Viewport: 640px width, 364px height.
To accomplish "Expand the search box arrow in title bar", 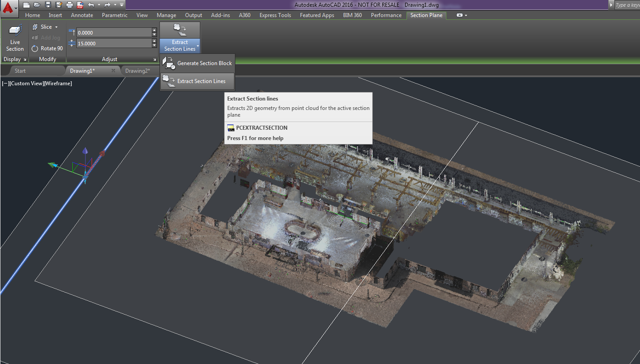I will 611,5.
